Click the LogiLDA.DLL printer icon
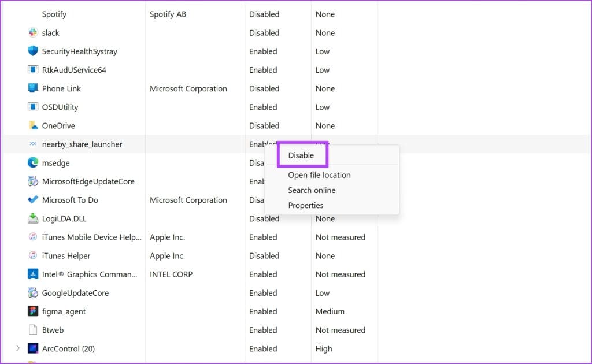The width and height of the screenshot is (592, 364). [x=33, y=218]
